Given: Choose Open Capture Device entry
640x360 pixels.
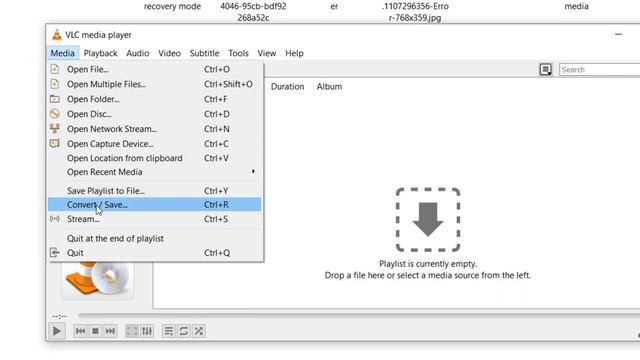Looking at the screenshot, I should pyautogui.click(x=155, y=144).
